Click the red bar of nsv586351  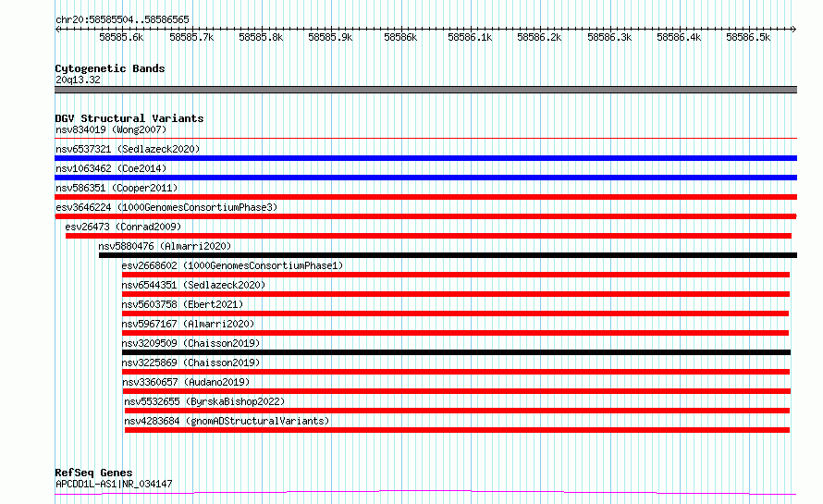[x=425, y=197]
